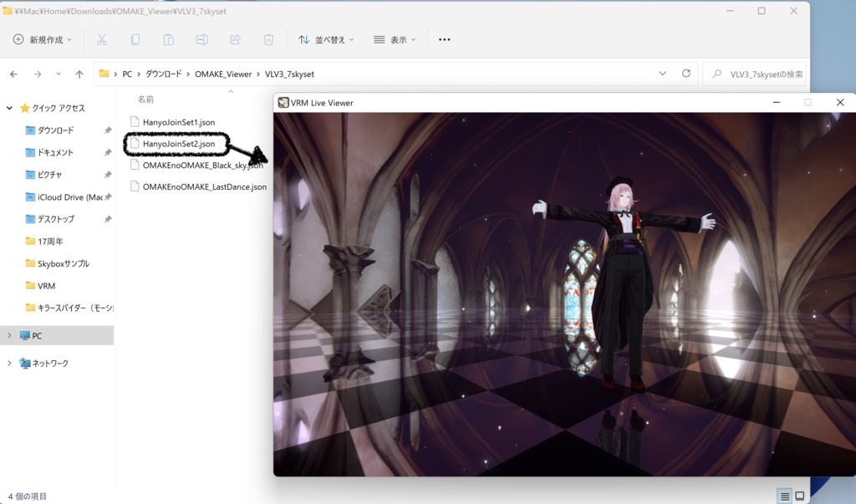This screenshot has height=504, width=856.
Task: Click the Copy icon in Explorer toolbar
Action: pos(135,39)
